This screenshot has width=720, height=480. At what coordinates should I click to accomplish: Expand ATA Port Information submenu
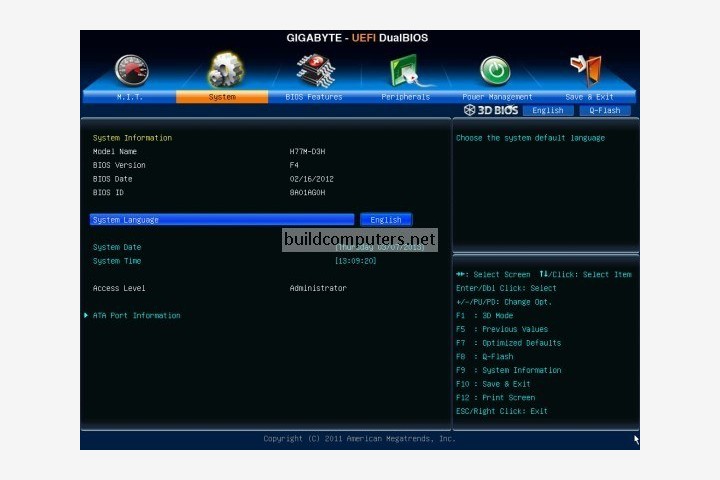[x=136, y=316]
